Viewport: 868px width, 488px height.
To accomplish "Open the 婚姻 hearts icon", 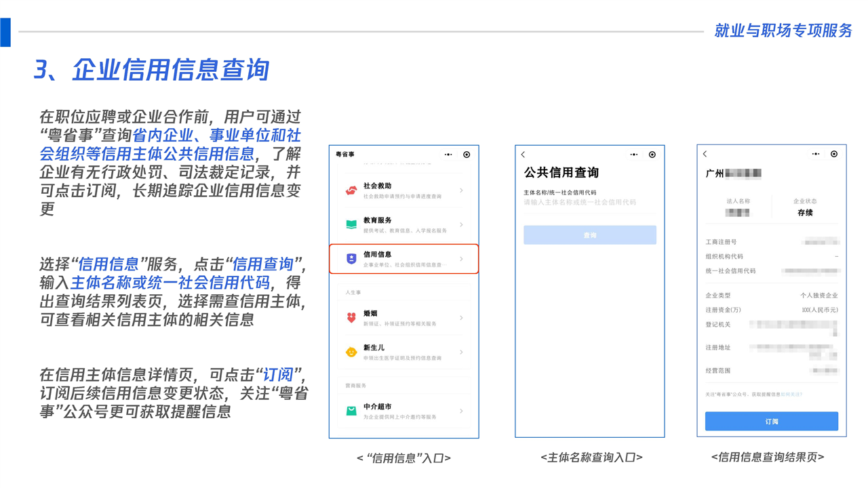I will [x=351, y=318].
